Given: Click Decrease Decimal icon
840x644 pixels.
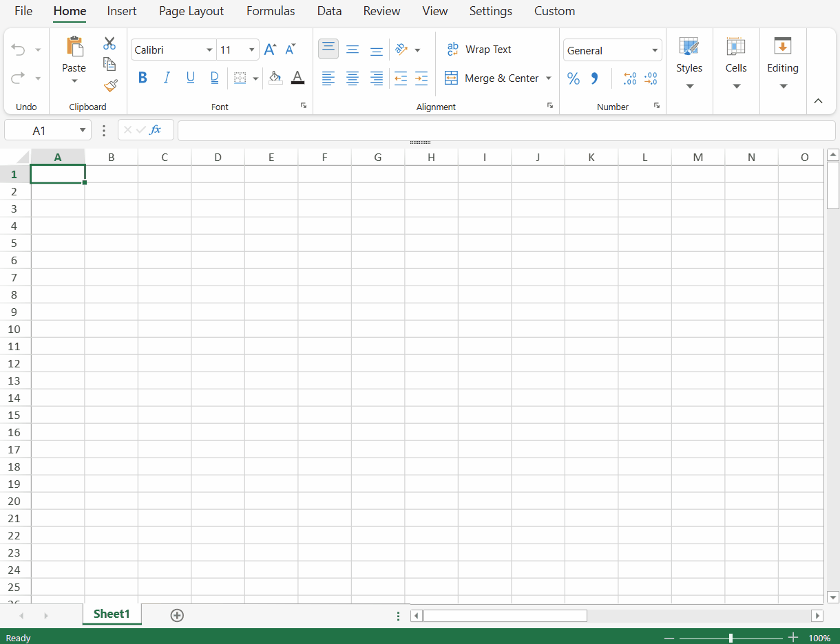Looking at the screenshot, I should pyautogui.click(x=651, y=78).
